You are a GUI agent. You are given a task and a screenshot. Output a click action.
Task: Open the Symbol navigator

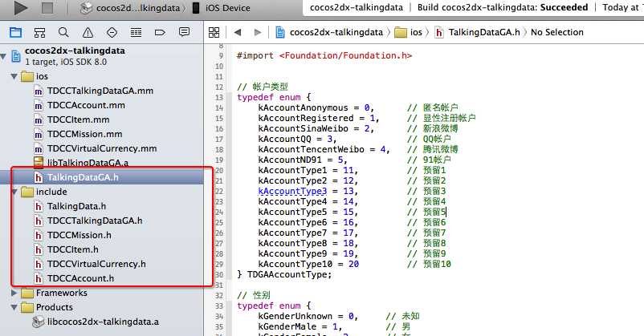pos(39,32)
